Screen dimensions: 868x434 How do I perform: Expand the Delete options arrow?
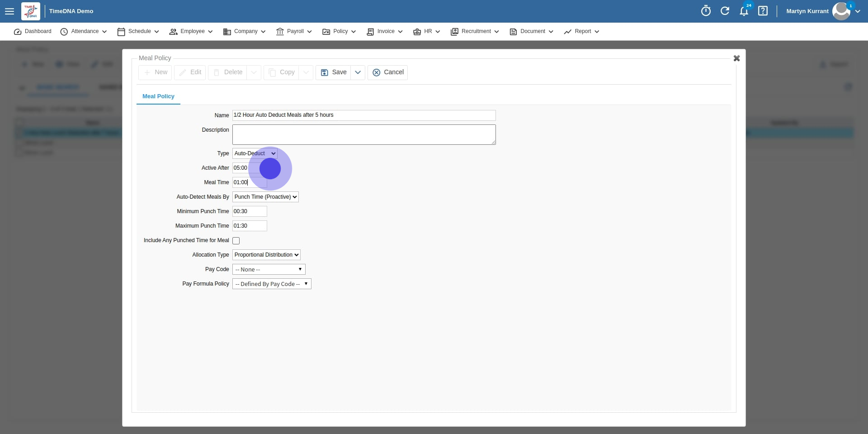254,72
